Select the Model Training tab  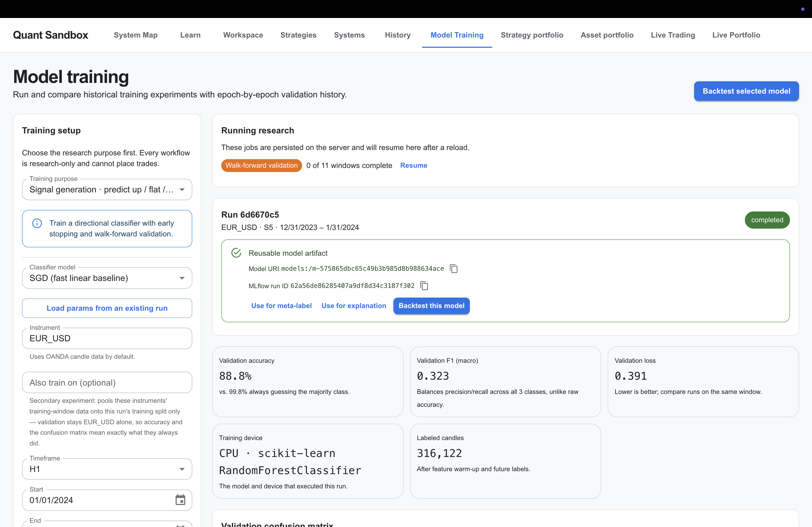[457, 35]
